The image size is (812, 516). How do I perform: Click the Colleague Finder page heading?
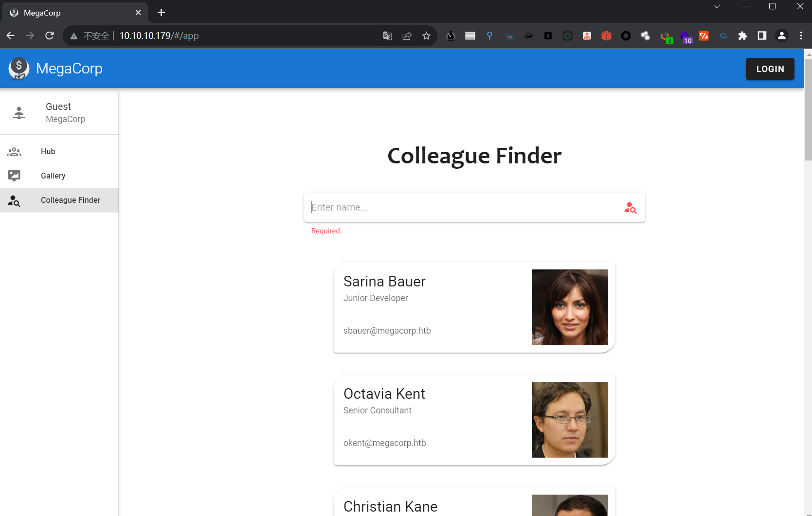[x=474, y=156]
